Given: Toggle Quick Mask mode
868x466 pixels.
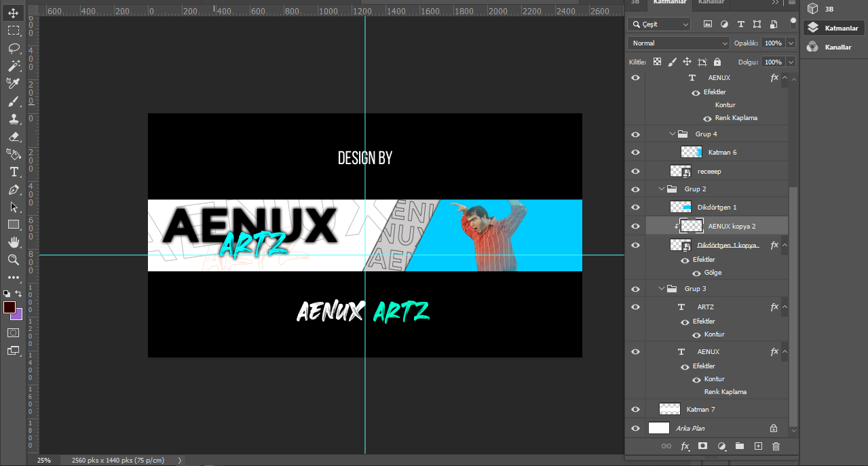Looking at the screenshot, I should [x=14, y=333].
